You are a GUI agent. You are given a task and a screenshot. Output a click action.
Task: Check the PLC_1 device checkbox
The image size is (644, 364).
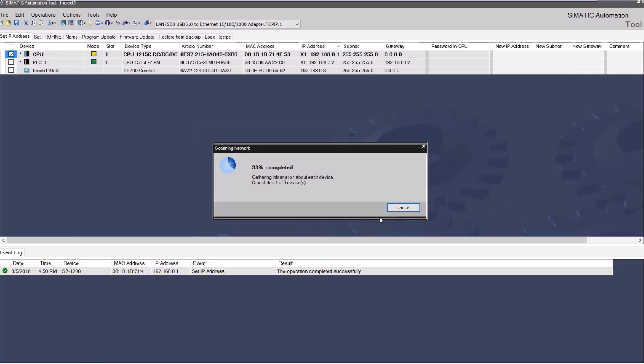(11, 62)
